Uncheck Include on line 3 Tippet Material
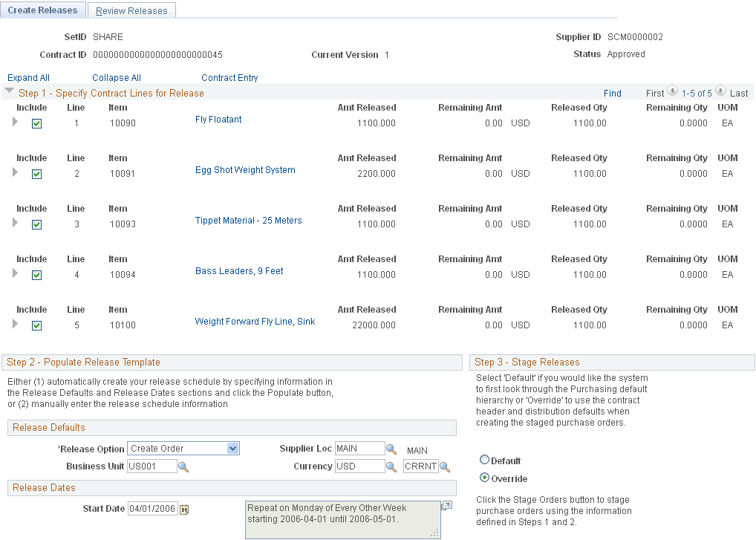756x540 pixels. (36, 224)
